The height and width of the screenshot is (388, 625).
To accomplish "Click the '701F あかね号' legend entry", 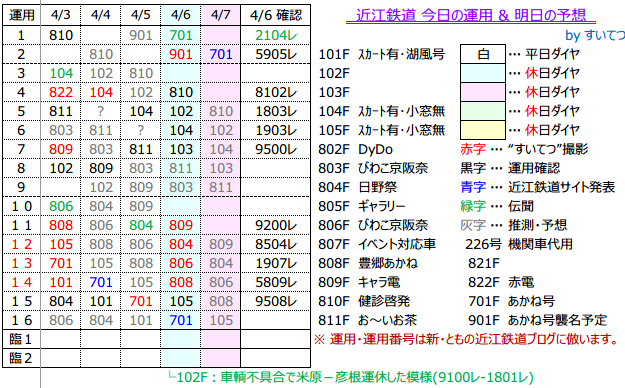I will pos(511,301).
